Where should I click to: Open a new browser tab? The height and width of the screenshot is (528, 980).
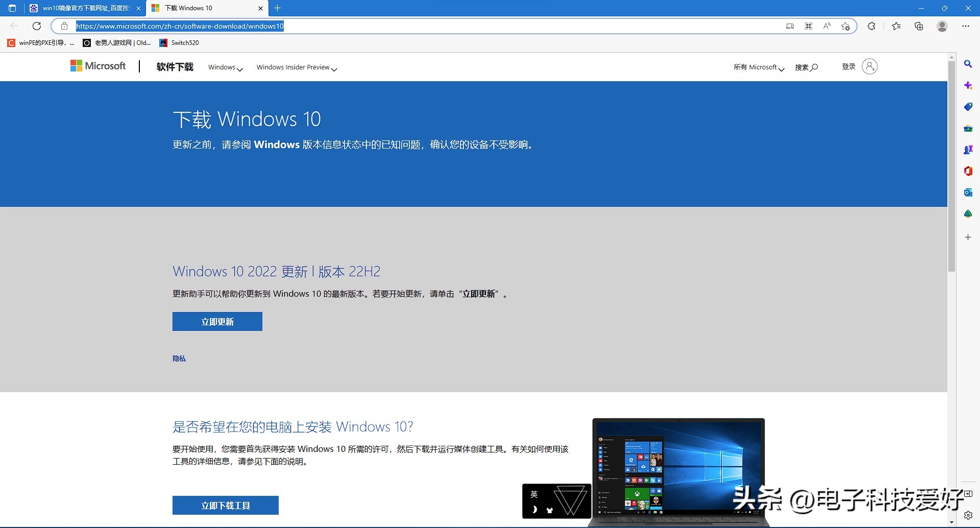point(278,8)
